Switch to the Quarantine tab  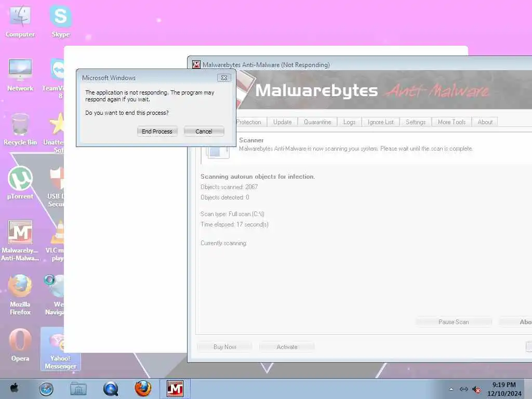[317, 122]
